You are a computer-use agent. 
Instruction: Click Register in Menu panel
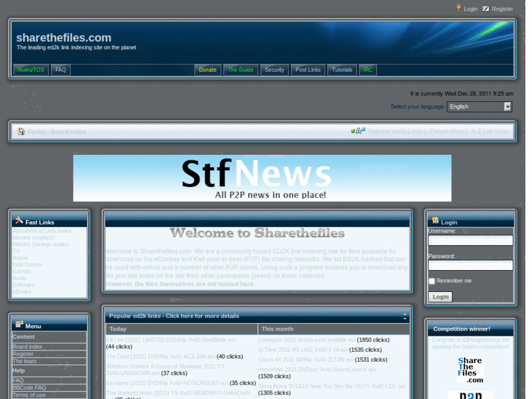pyautogui.click(x=23, y=354)
